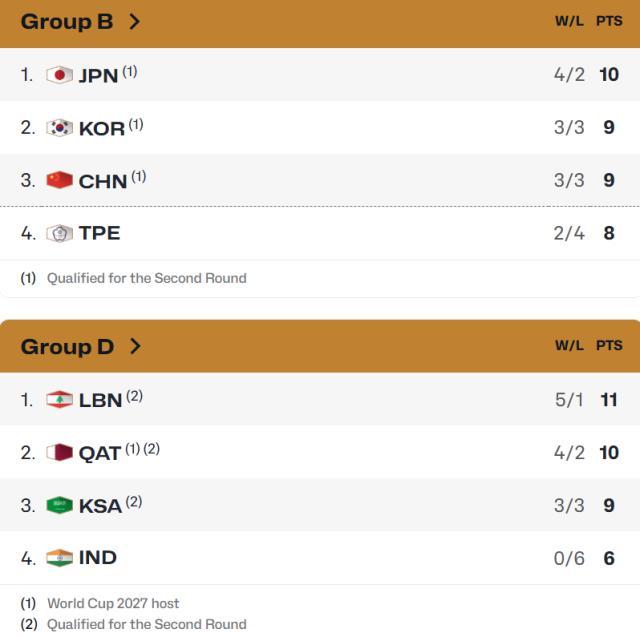
Task: Select the TPE team name
Action: tap(100, 233)
